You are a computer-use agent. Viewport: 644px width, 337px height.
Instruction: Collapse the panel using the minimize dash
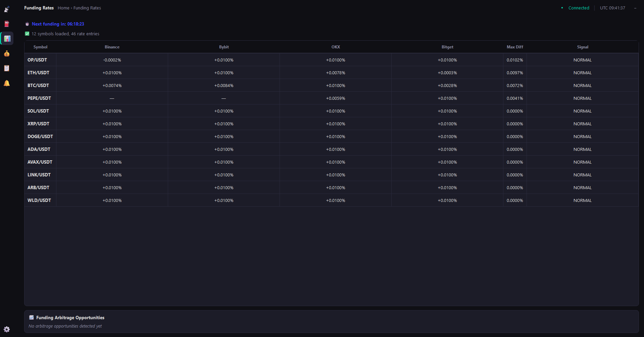click(635, 8)
